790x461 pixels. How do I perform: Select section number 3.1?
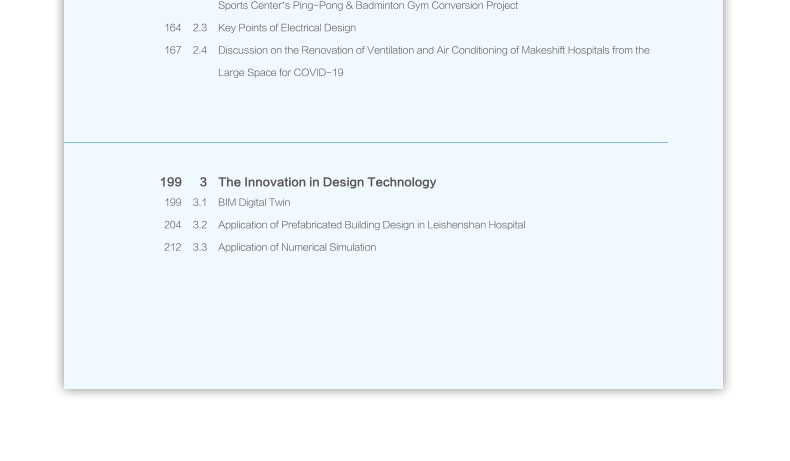[200, 203]
